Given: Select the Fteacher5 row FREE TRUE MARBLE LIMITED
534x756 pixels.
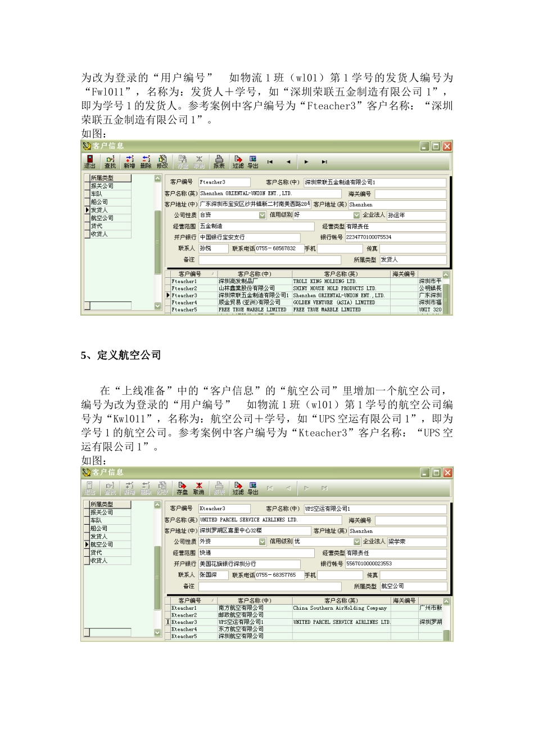Looking at the screenshot, I should [306, 309].
